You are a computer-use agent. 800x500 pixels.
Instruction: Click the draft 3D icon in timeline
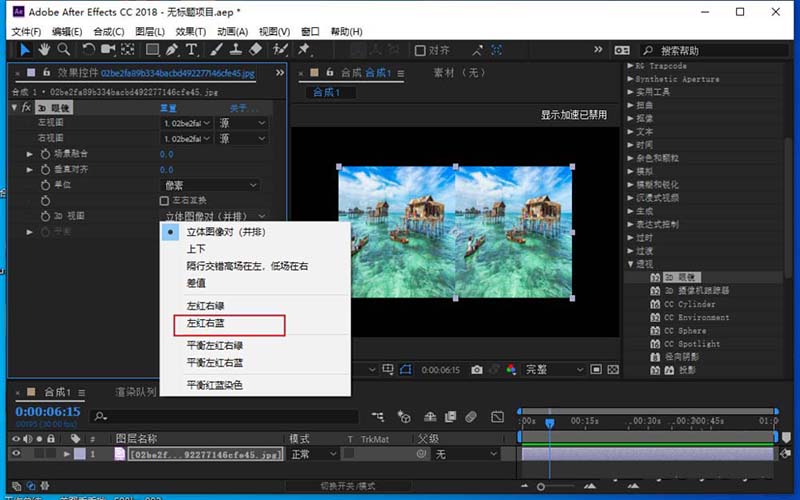pyautogui.click(x=404, y=417)
